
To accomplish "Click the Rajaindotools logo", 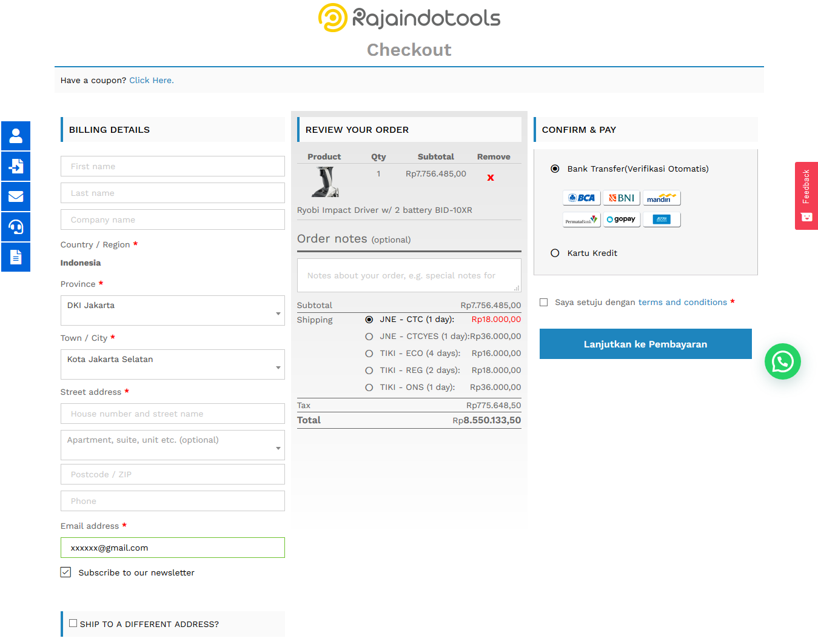I will tap(409, 18).
